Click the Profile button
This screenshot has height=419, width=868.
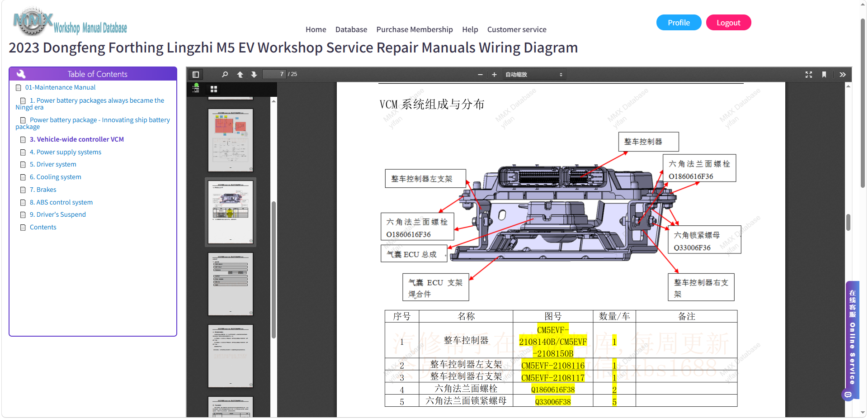[x=679, y=23]
